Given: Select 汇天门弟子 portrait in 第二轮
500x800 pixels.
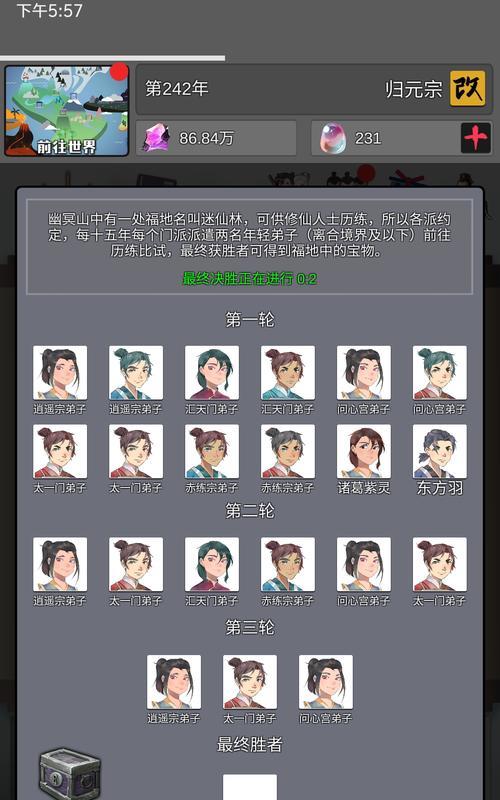Looking at the screenshot, I should click(x=212, y=564).
